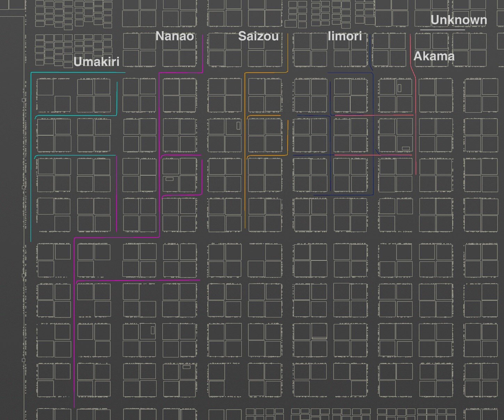The image size is (504, 420).
Task: Click topmost square marker on left border line
Action: pos(24,100)
